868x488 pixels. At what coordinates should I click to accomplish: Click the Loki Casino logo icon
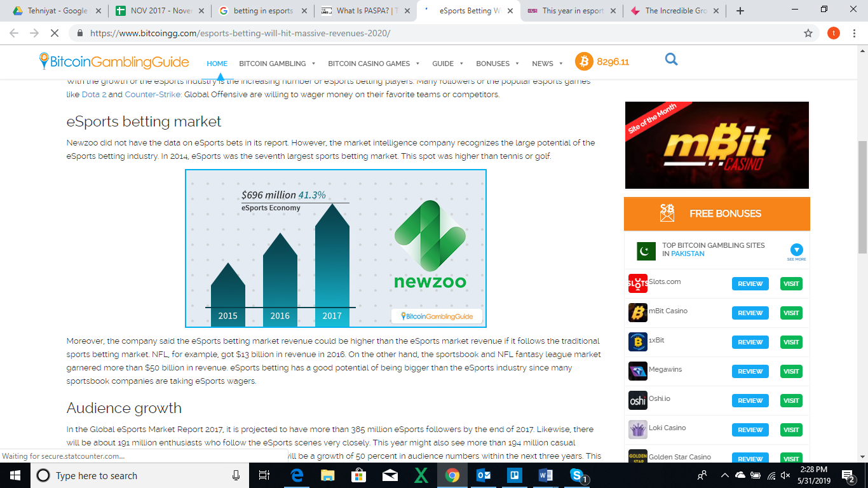[637, 430]
